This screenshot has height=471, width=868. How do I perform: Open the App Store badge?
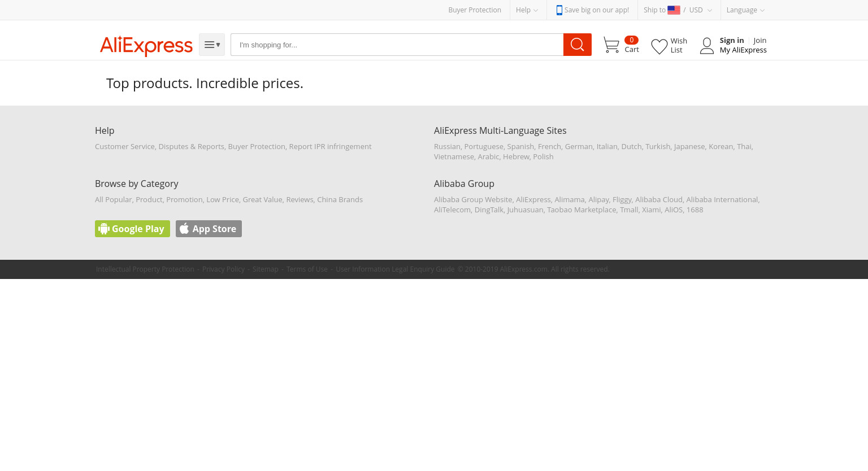[x=209, y=229]
